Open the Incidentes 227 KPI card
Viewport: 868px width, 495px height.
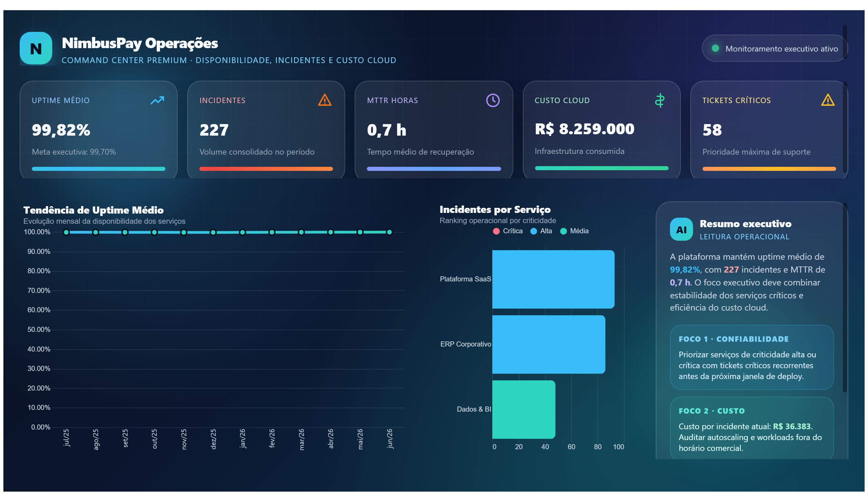266,130
